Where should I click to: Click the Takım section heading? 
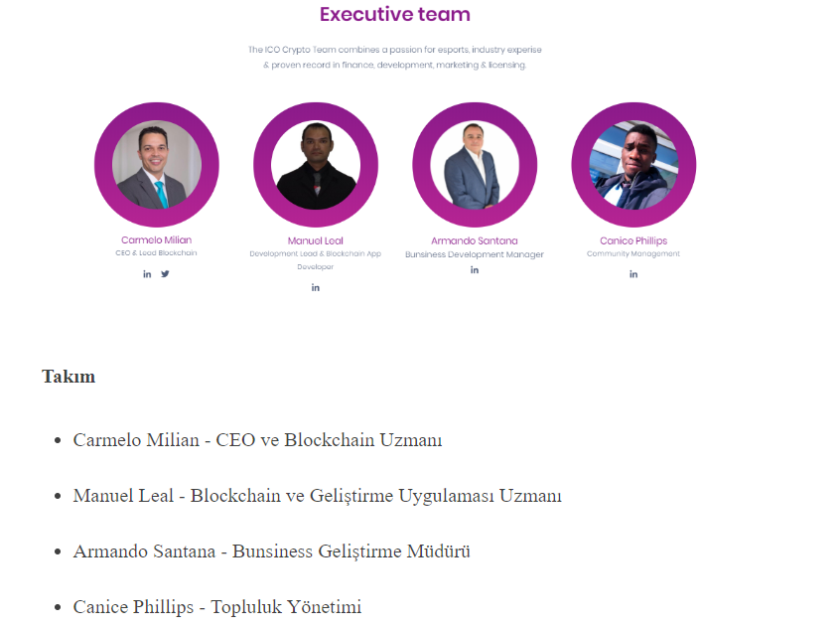(69, 377)
